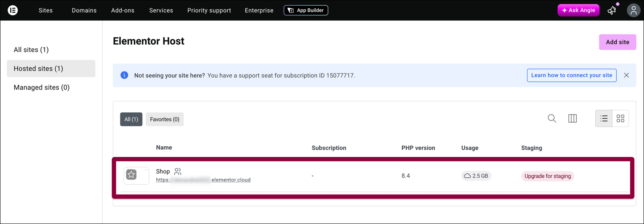The width and height of the screenshot is (644, 224).
Task: Click the Usage column header
Action: (x=470, y=148)
